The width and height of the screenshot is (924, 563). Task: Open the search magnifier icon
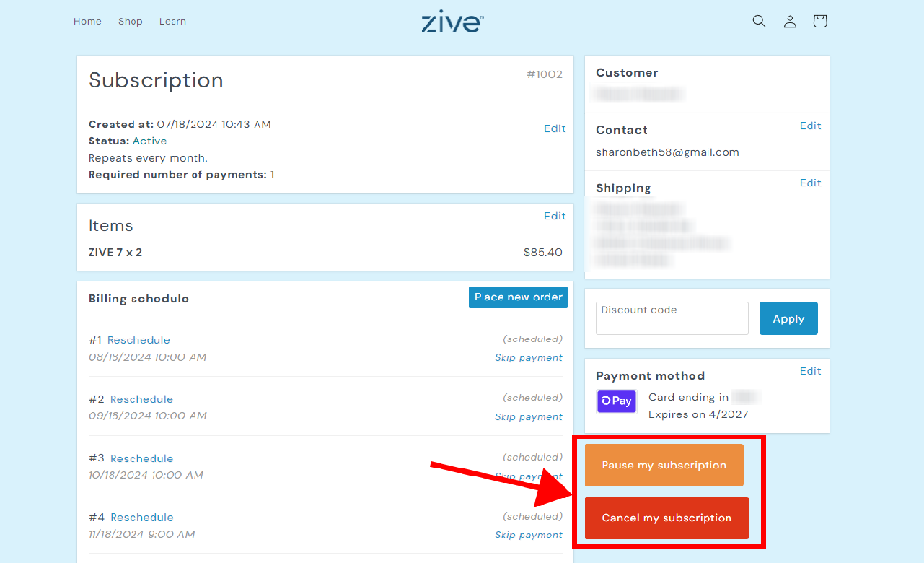[759, 21]
